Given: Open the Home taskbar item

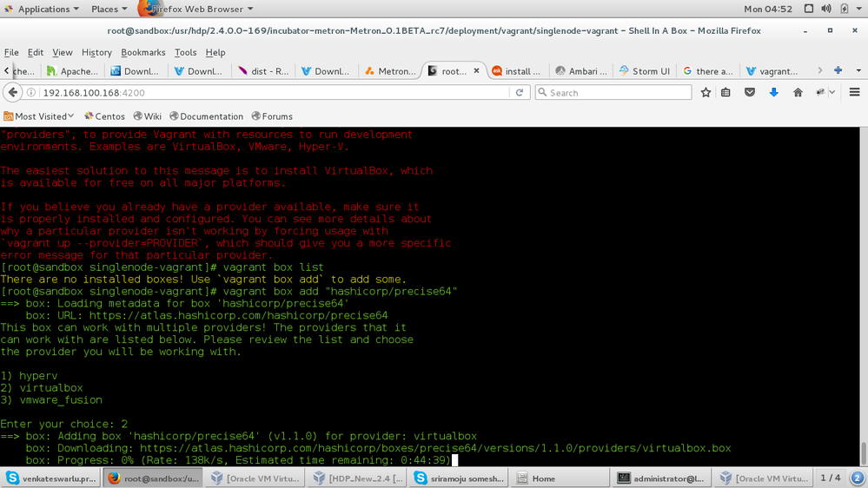Looking at the screenshot, I should (x=560, y=478).
